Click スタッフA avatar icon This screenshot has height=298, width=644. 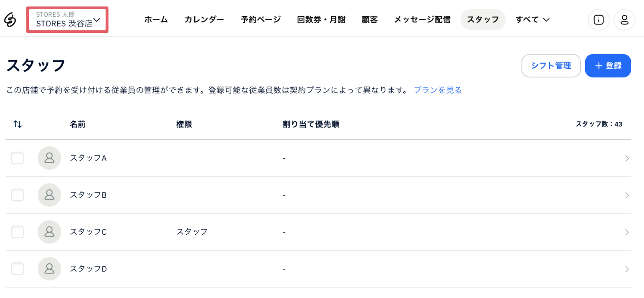49,158
